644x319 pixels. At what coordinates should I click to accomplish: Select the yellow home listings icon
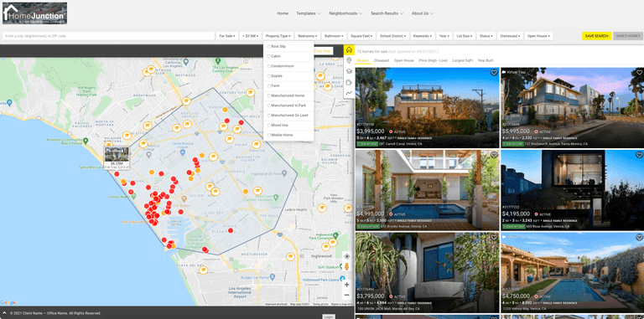(349, 50)
